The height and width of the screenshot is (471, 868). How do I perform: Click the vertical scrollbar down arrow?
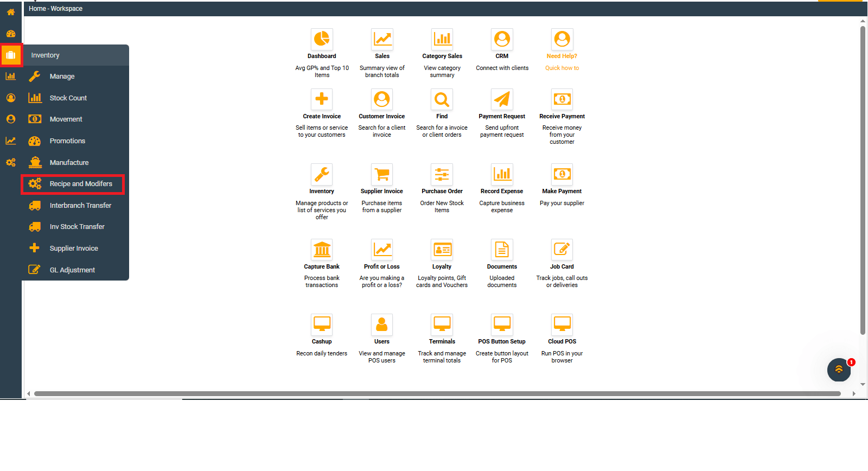pyautogui.click(x=863, y=385)
